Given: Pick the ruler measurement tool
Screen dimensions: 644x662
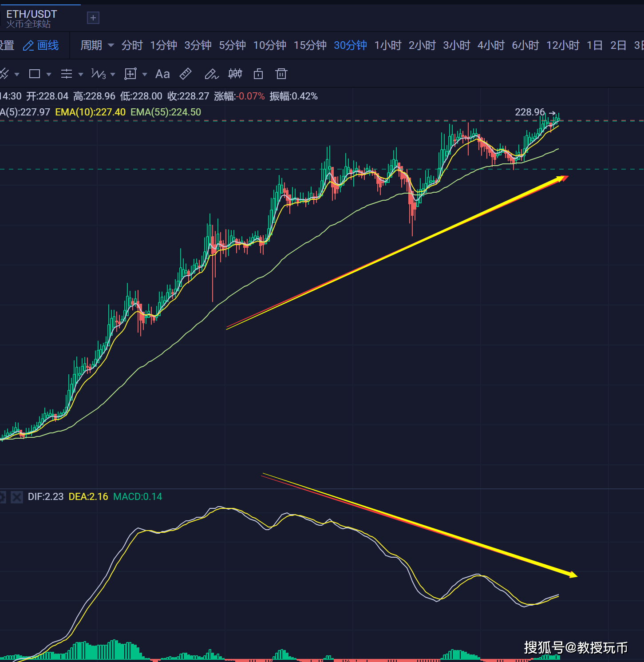Looking at the screenshot, I should click(x=186, y=74).
